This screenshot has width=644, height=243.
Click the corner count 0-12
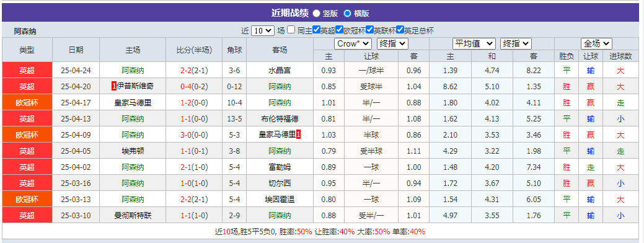coord(234,87)
